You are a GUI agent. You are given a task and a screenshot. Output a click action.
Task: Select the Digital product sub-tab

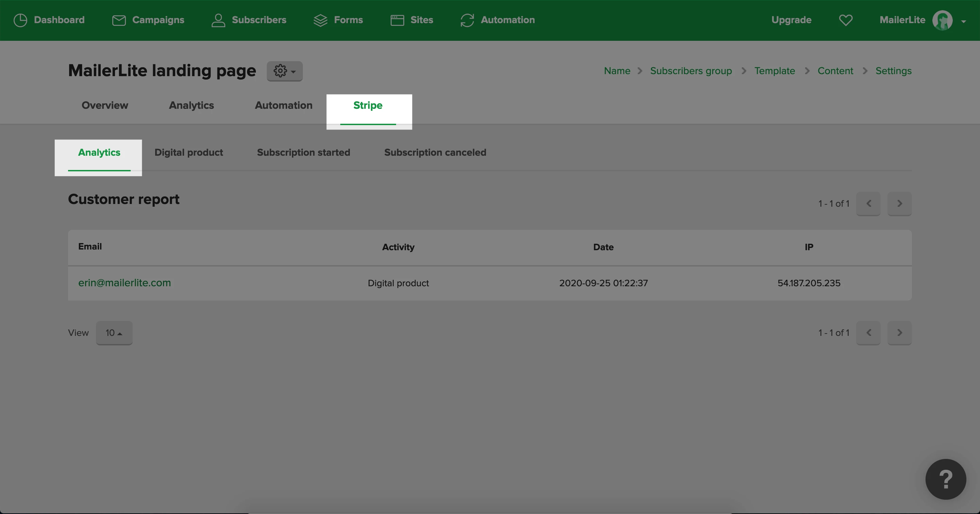coord(189,152)
